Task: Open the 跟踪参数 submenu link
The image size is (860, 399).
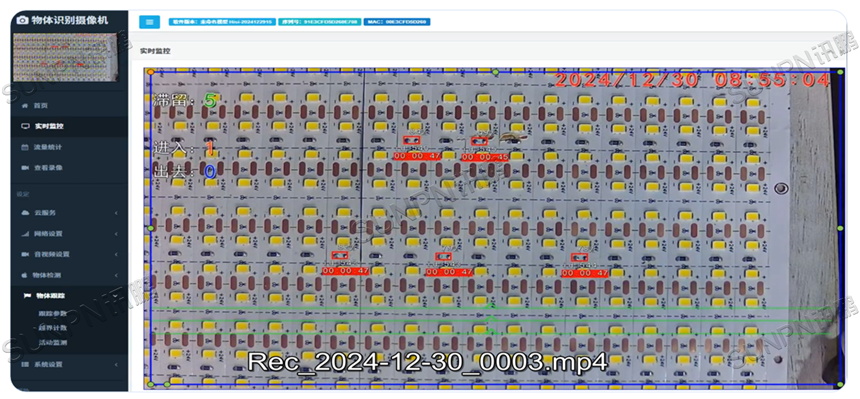Action: point(53,314)
